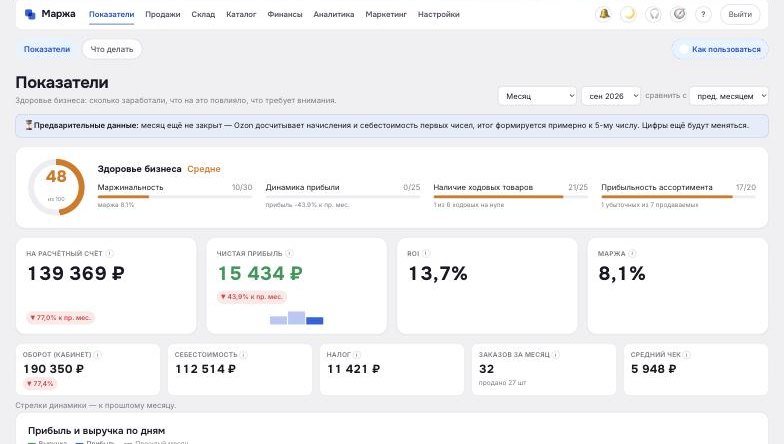Click Как пользоваться button
Viewport: 784px width, 444px height.
coord(720,49)
